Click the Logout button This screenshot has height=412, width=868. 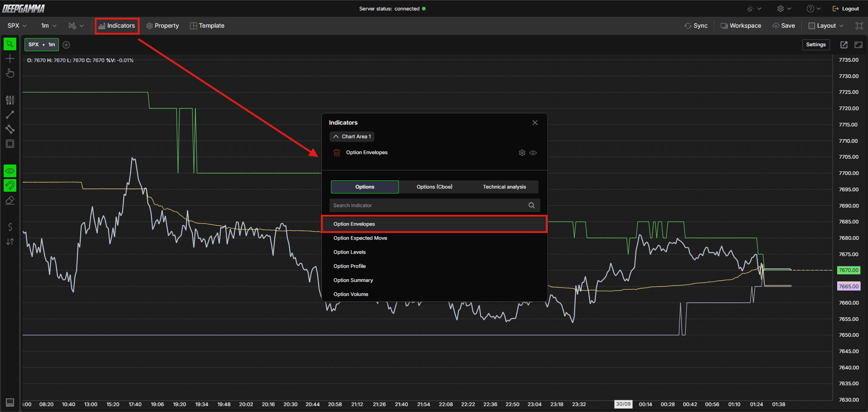846,9
